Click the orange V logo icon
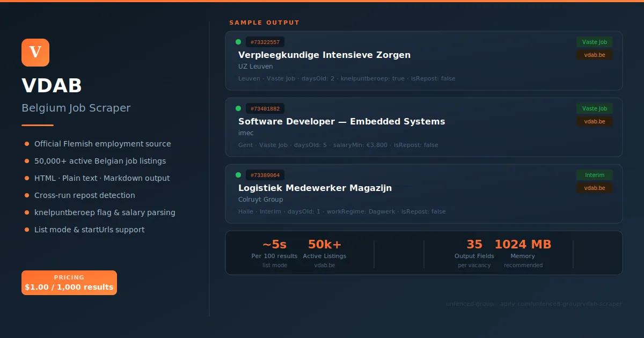Screen dimensions: 644x338 35,52
